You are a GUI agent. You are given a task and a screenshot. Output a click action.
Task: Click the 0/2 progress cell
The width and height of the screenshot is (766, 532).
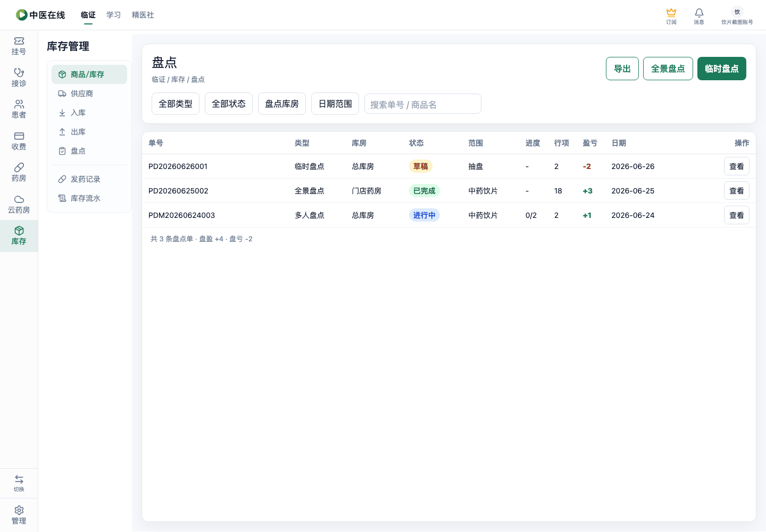click(x=531, y=215)
